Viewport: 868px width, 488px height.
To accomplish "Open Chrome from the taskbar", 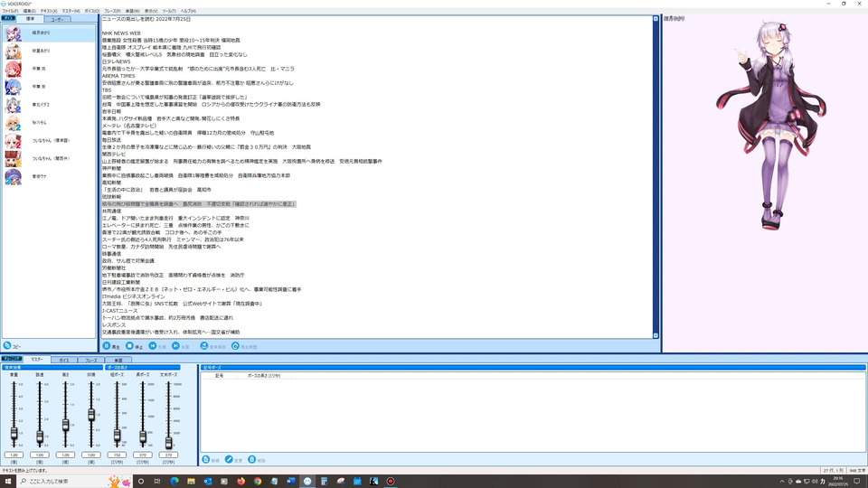I will [258, 482].
